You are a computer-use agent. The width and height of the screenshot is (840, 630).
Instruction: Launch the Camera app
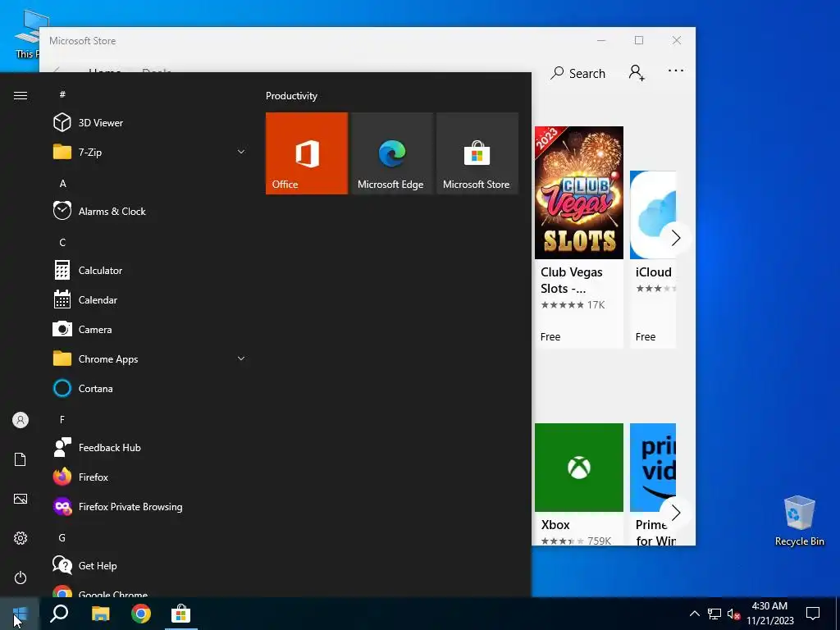click(x=150, y=330)
